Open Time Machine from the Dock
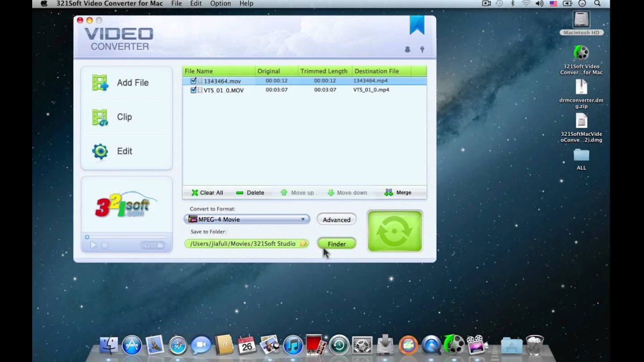 coord(339,345)
